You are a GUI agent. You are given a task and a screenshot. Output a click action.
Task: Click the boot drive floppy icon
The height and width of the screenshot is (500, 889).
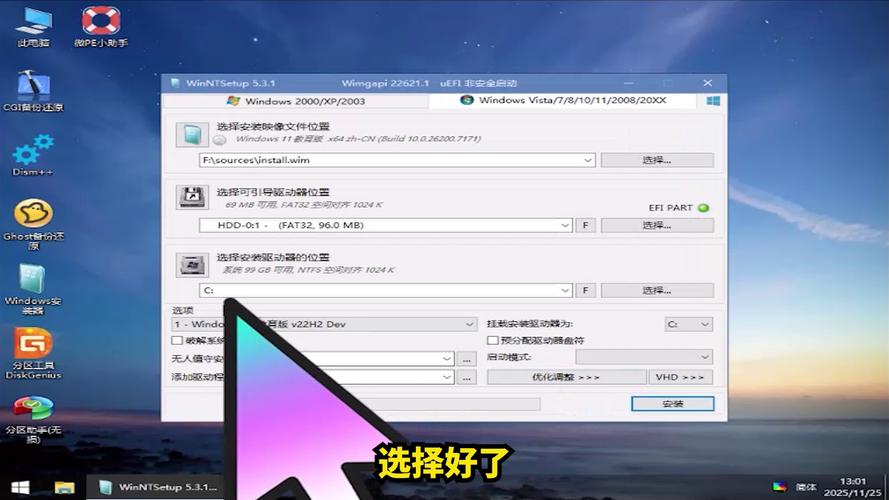pyautogui.click(x=192, y=197)
